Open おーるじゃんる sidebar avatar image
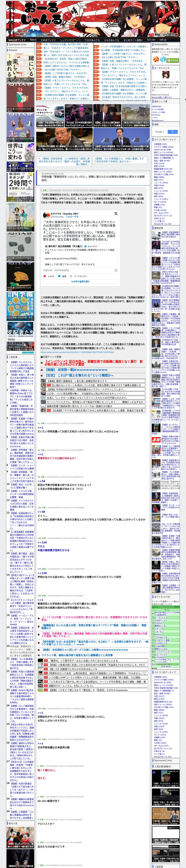The width and height of the screenshot is (186, 868). pyautogui.click(x=165, y=75)
